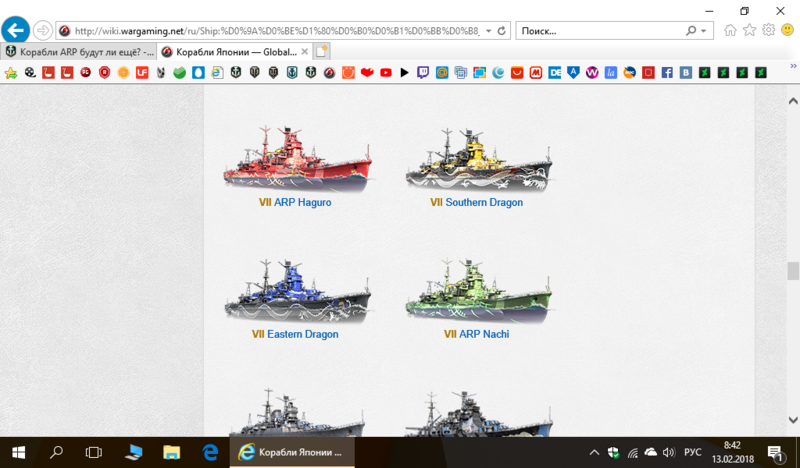Click the page scrollbar up arrow
This screenshot has width=800, height=468.
coord(793,101)
